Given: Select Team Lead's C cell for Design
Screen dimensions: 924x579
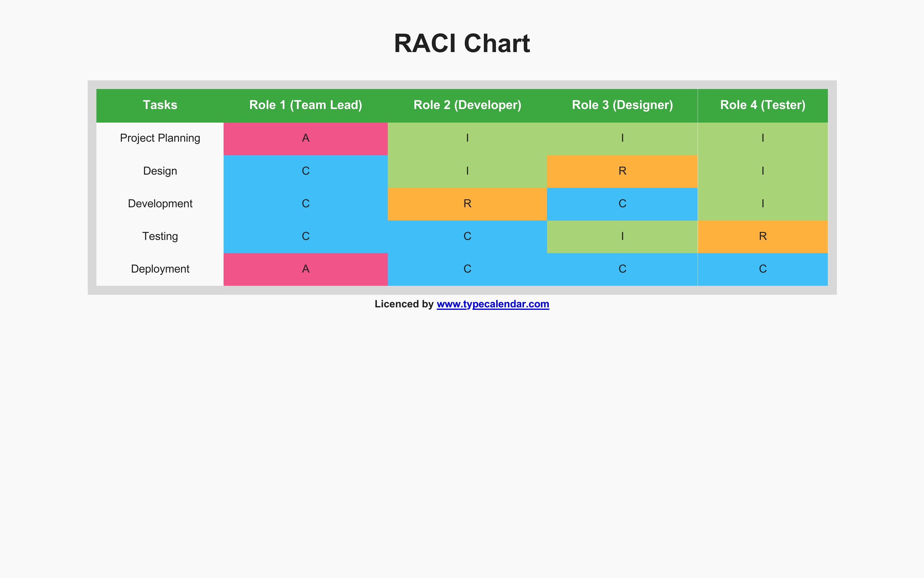Looking at the screenshot, I should [x=306, y=171].
